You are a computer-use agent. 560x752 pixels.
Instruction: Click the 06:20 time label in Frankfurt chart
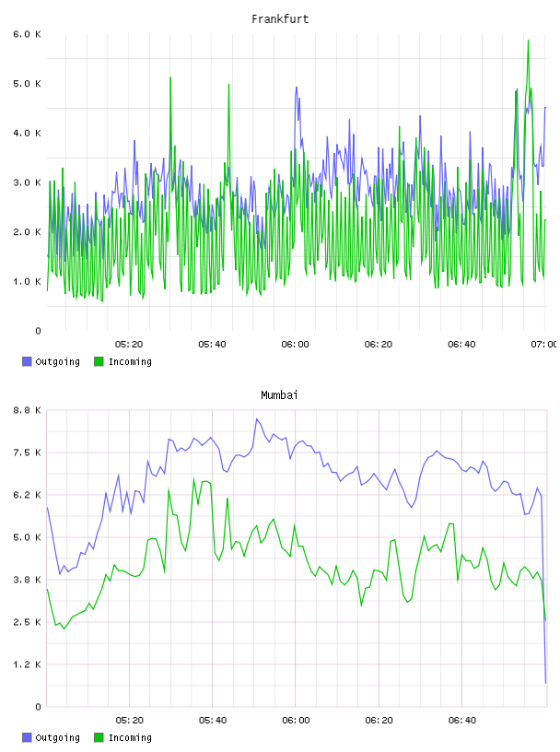pyautogui.click(x=379, y=344)
